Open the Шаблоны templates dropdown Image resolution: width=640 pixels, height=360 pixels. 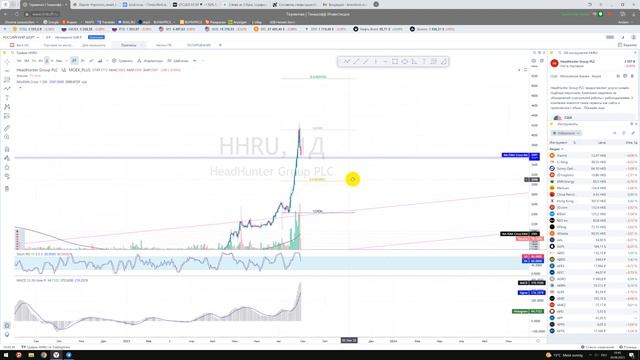pos(178,61)
